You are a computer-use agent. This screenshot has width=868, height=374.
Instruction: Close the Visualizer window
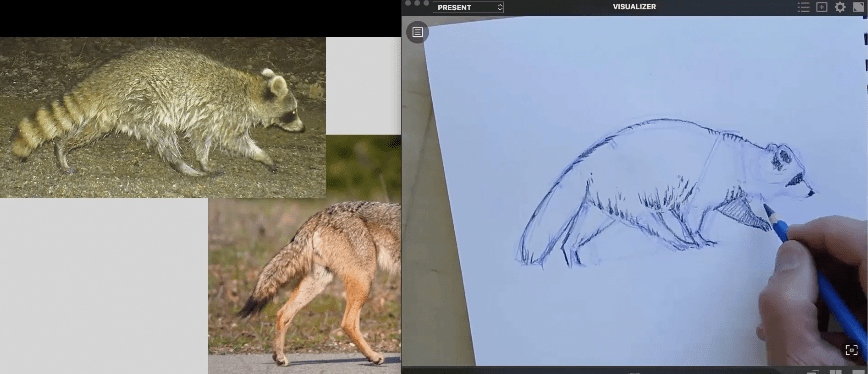(x=408, y=3)
